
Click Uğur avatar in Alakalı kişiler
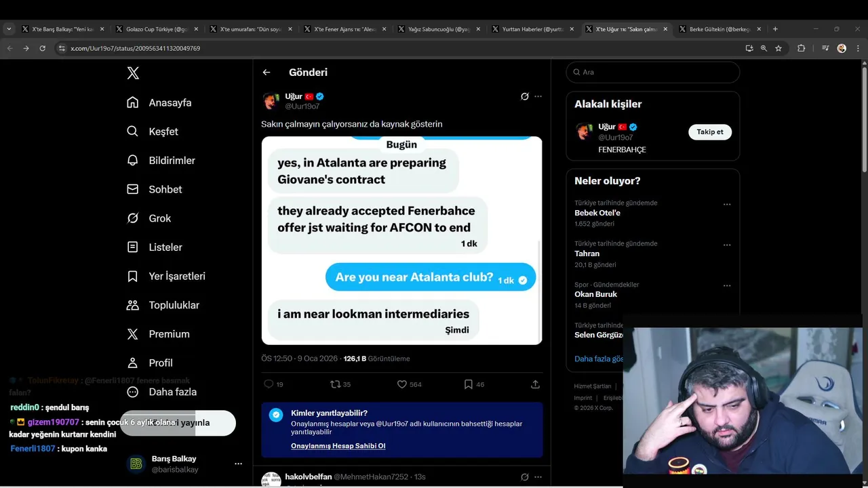tap(584, 131)
